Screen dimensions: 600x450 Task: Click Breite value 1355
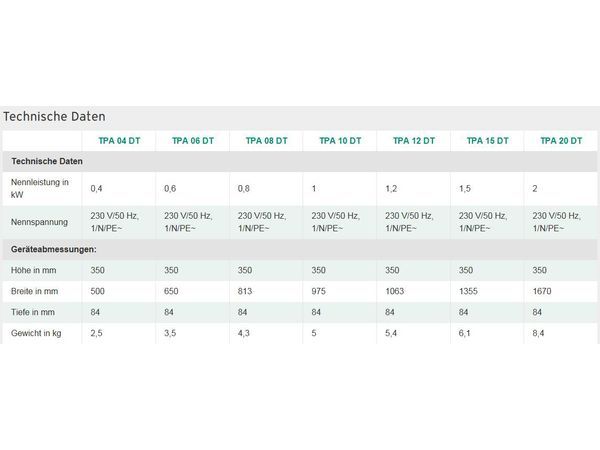[468, 291]
